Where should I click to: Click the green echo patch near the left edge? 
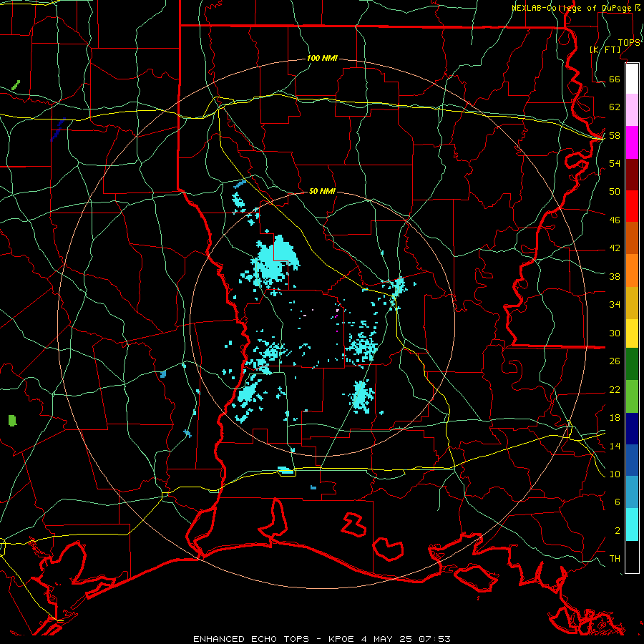(x=13, y=421)
